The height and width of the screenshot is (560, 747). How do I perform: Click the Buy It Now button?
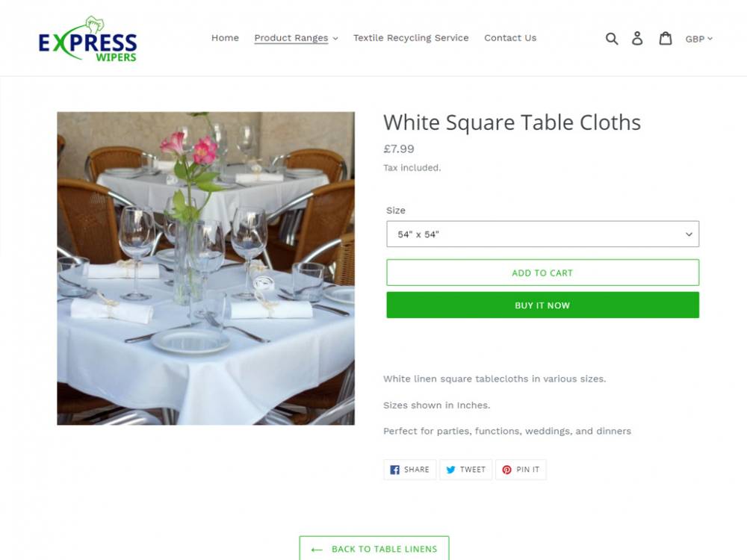click(542, 305)
